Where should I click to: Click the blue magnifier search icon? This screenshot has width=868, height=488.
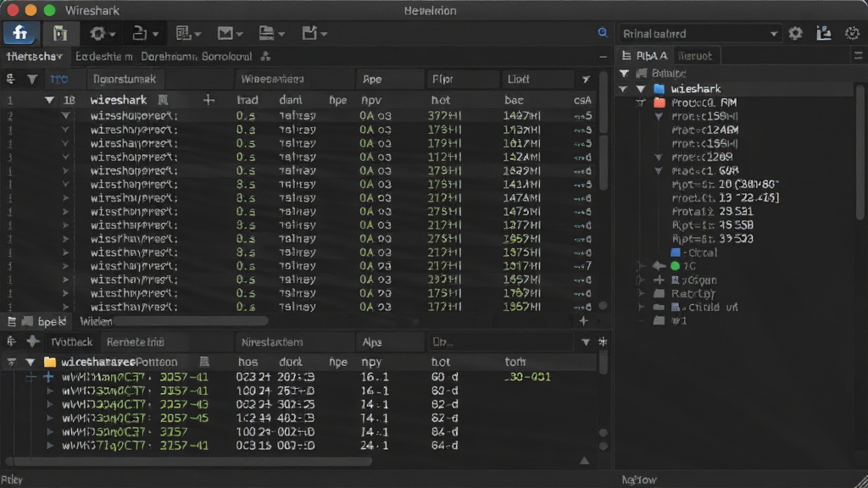pos(603,33)
